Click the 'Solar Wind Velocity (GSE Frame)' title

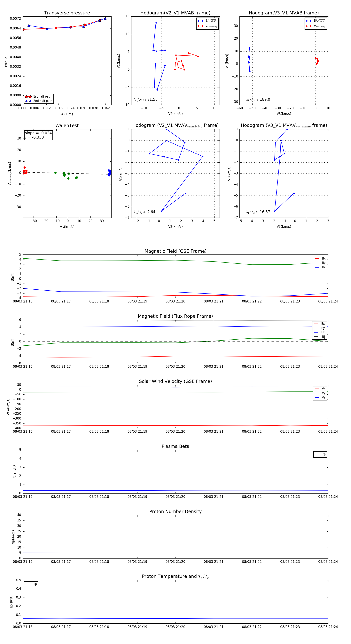175,381
